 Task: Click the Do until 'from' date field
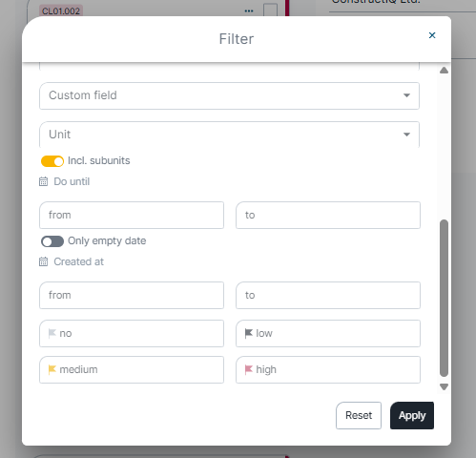point(132,215)
